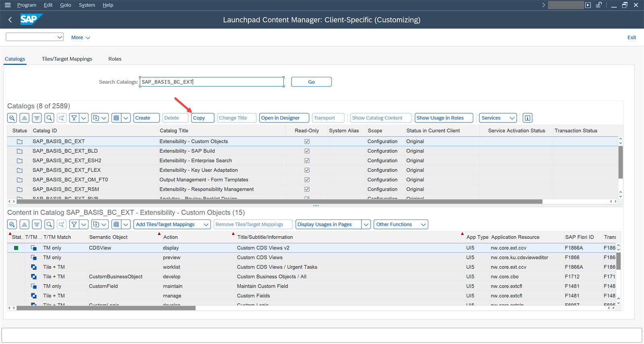Click the Details icon in the Content toolbar
The width and height of the screenshot is (644, 344).
(12, 224)
